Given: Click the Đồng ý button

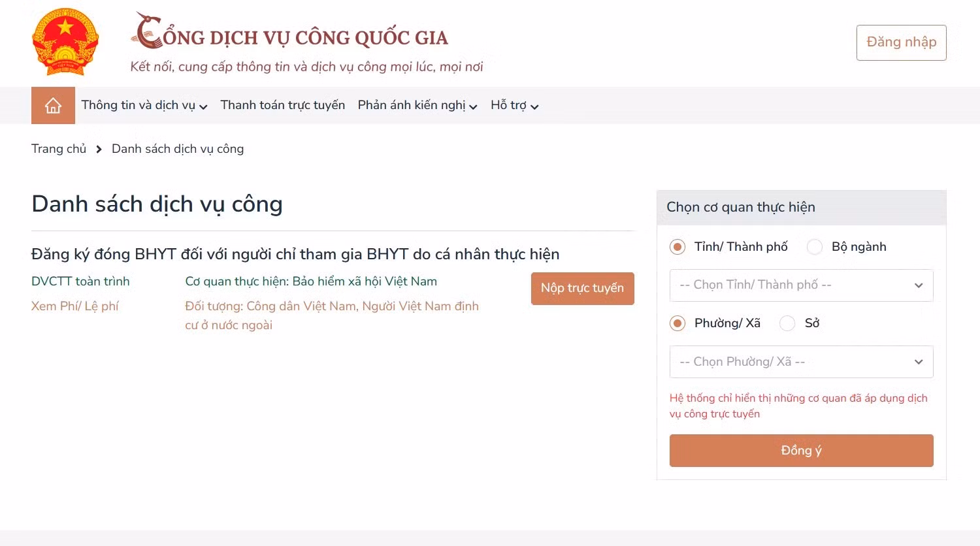Looking at the screenshot, I should [x=801, y=451].
